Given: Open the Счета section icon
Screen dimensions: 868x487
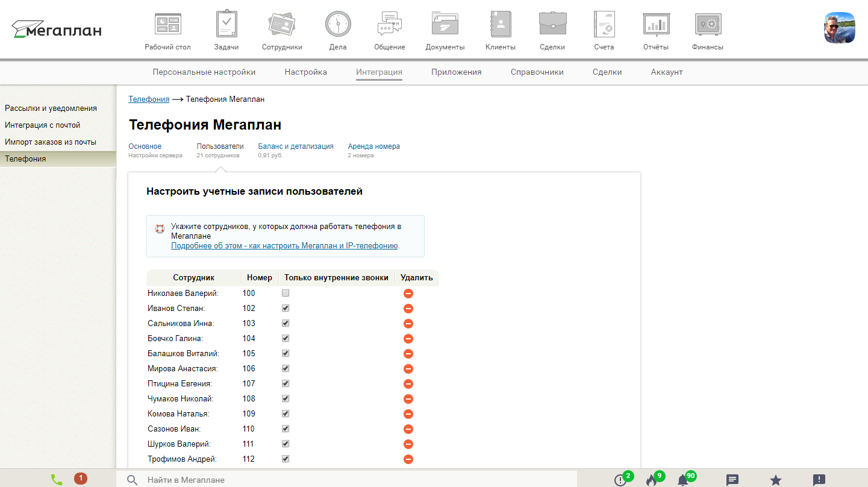Looking at the screenshot, I should pos(604,31).
